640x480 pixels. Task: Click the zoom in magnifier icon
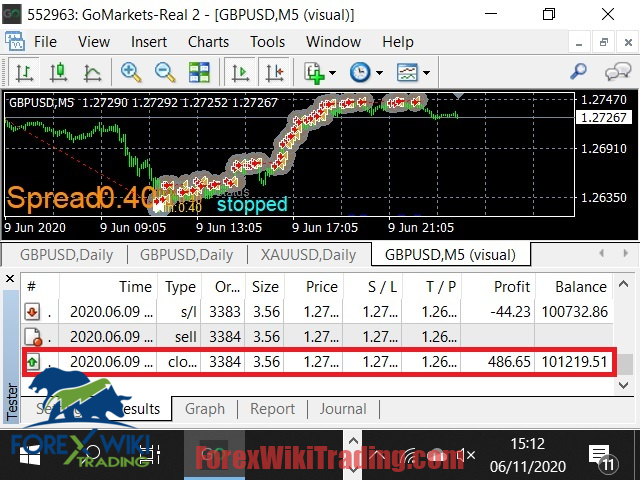131,73
